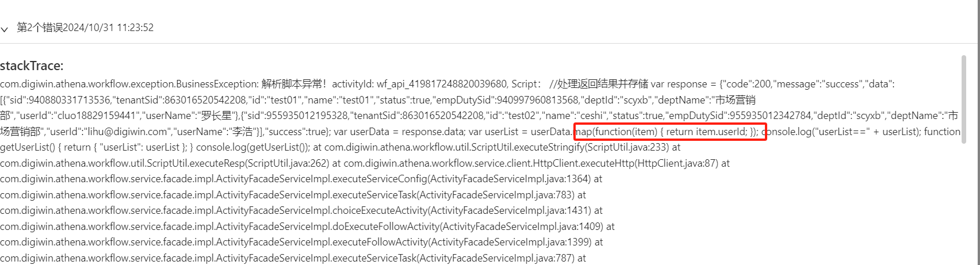
Task: Click the stack trace vertical scrollbar thumb
Action: click(x=964, y=99)
